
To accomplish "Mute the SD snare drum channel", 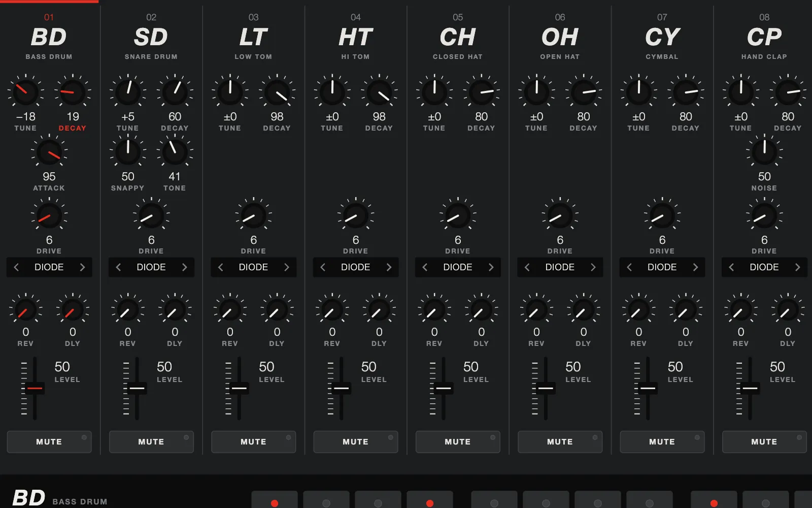I will [151, 441].
